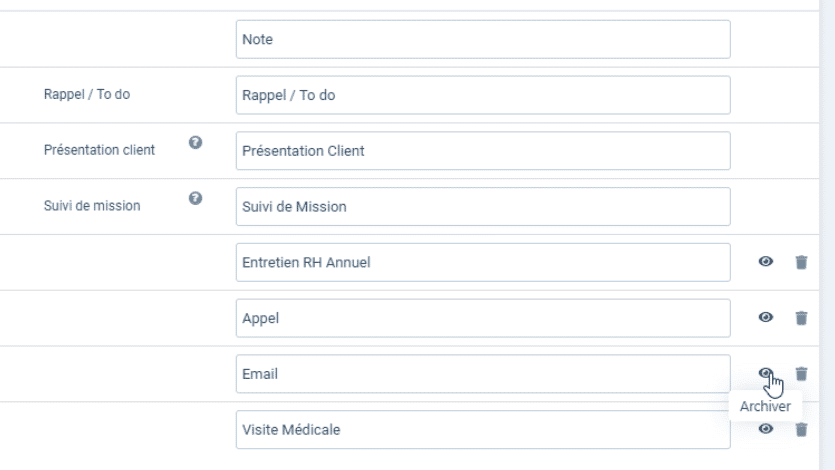Click the vertical scrollbar on right edge
Image resolution: width=835 pixels, height=470 pixels.
point(827,235)
